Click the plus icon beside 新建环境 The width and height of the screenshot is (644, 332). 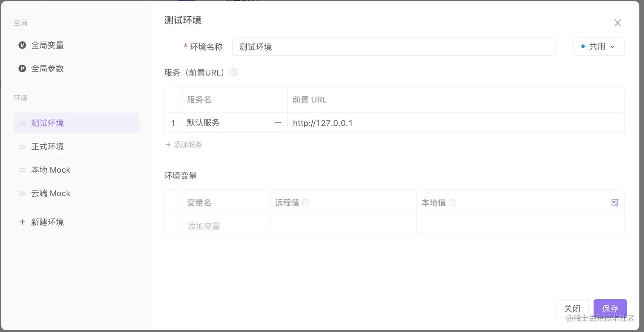(22, 222)
